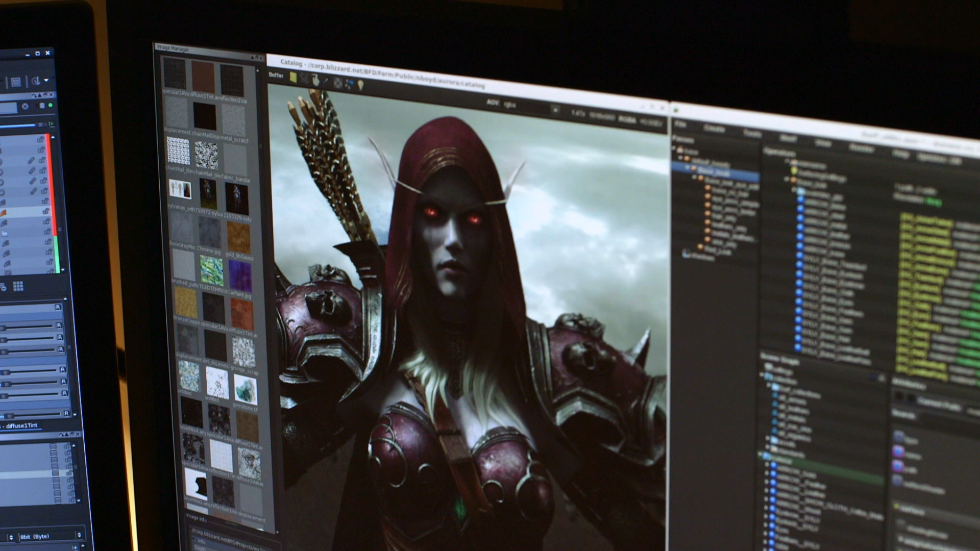Viewport: 980px width, 551px height.
Task: Click the circular arrow icon in left window toolbar
Action: click(x=36, y=81)
